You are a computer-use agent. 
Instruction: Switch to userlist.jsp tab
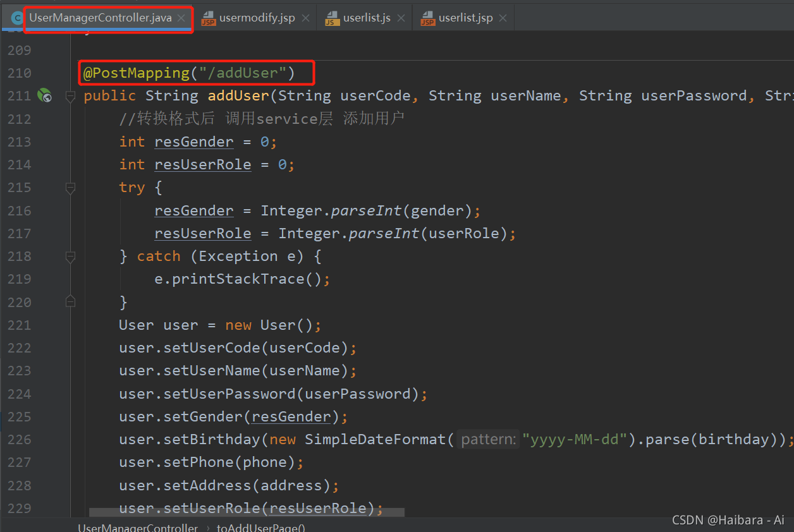click(465, 18)
